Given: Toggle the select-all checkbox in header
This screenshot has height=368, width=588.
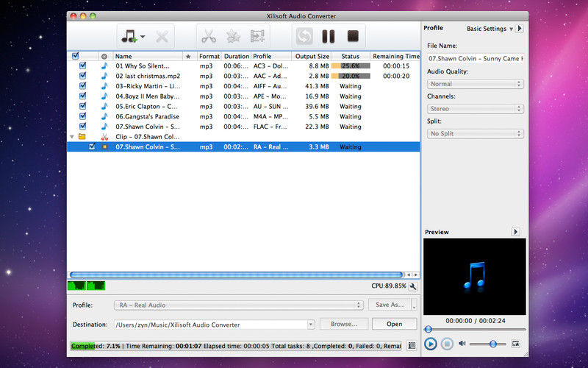Looking at the screenshot, I should [75, 56].
